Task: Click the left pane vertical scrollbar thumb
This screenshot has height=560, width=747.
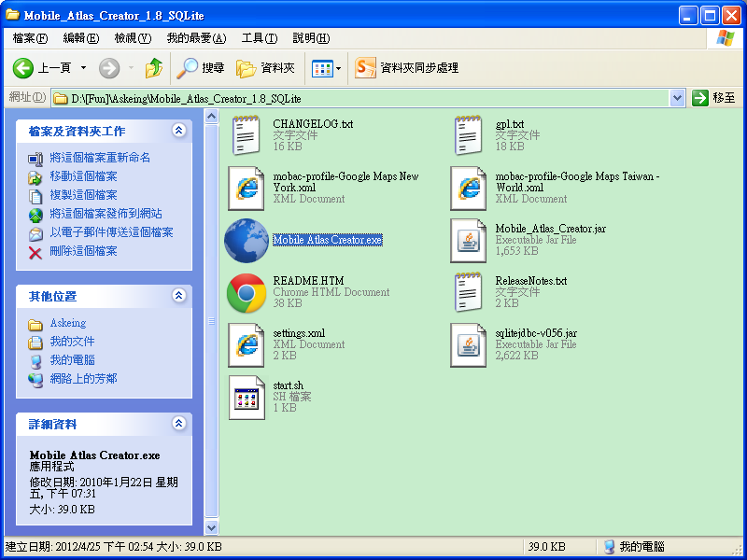Action: 212,321
